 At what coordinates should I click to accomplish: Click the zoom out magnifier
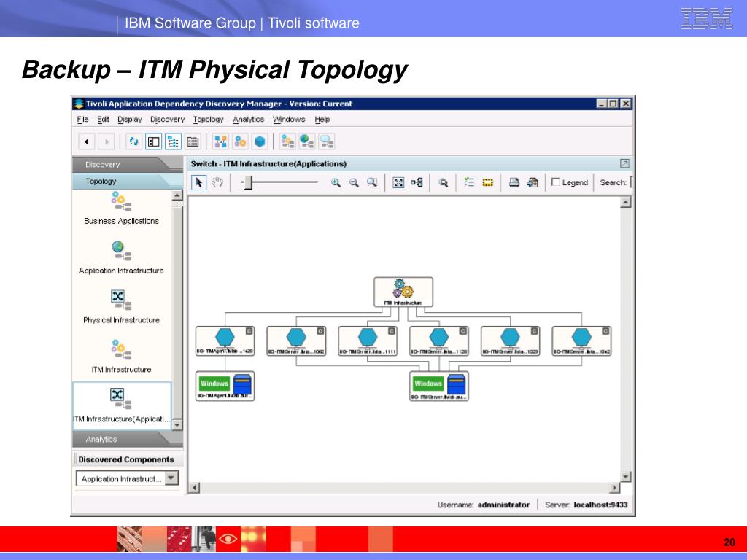[x=354, y=182]
